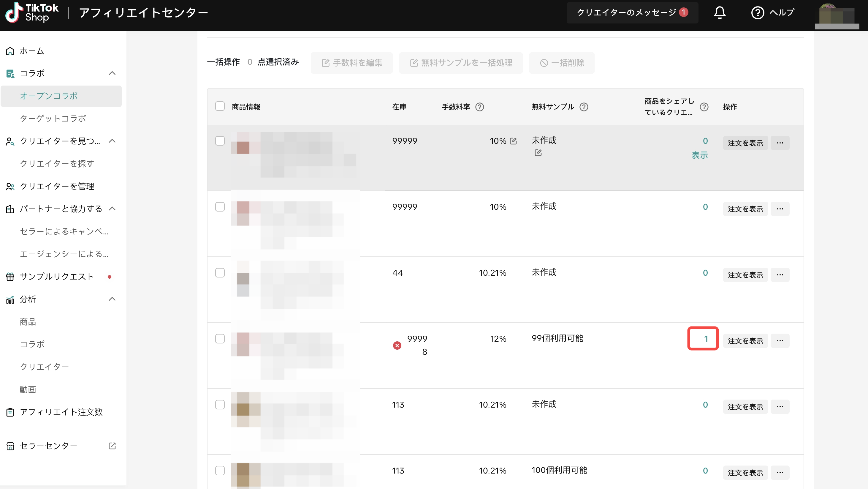This screenshot has width=868, height=489.
Task: Click creator count 0 in 100個利用可能 row
Action: point(705,471)
